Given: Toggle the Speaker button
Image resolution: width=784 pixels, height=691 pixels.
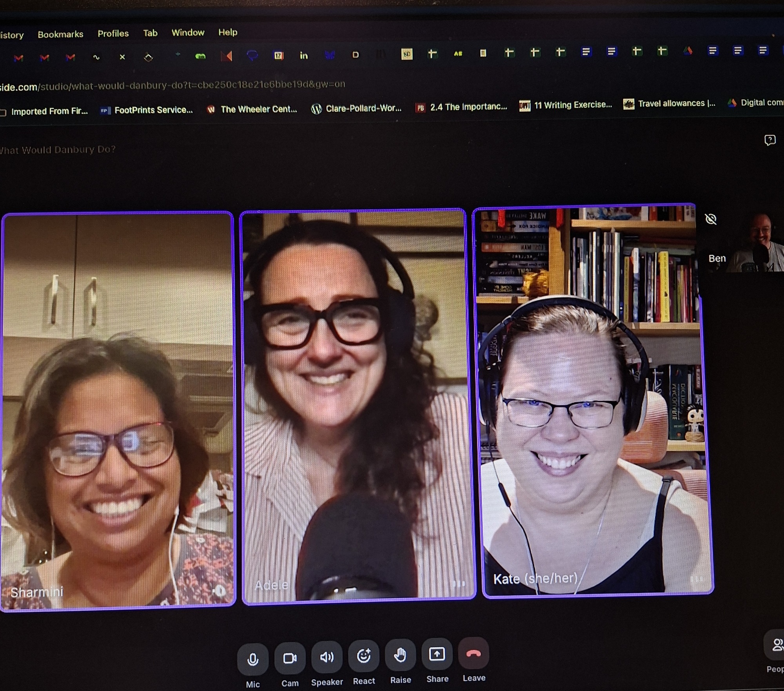Looking at the screenshot, I should click(x=327, y=657).
